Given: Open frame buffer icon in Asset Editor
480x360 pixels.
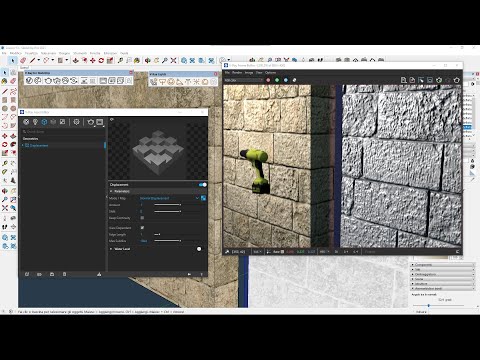Looking at the screenshot, I should pos(100,122).
